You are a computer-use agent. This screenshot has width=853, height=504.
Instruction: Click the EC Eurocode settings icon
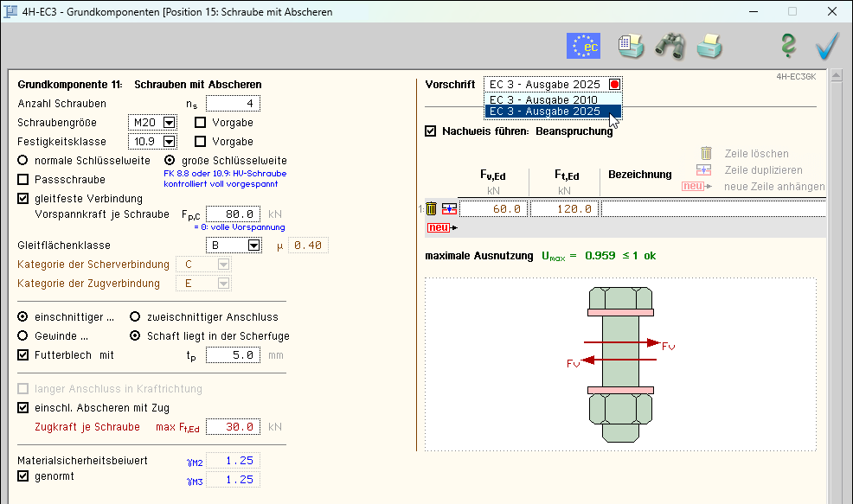pyautogui.click(x=583, y=46)
